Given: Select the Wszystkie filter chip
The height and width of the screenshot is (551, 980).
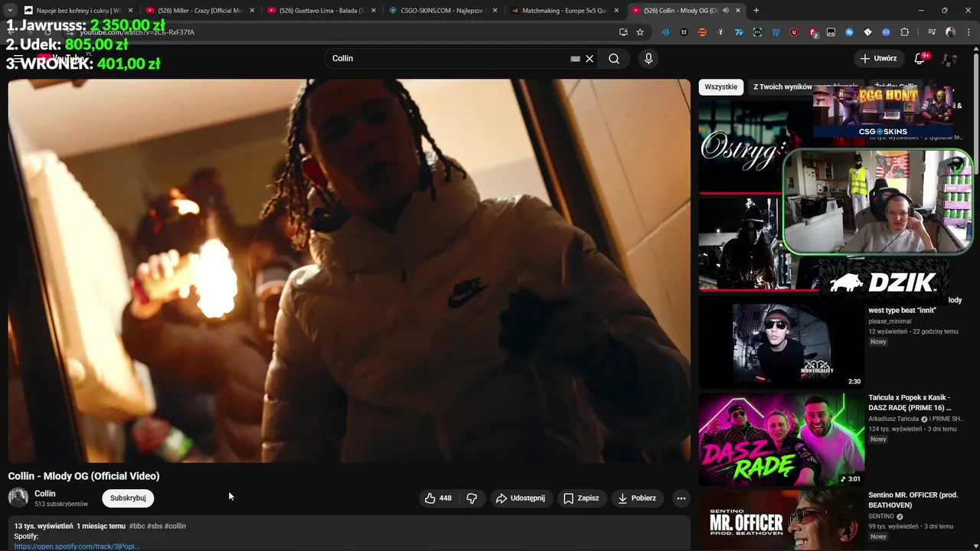Looking at the screenshot, I should click(720, 87).
